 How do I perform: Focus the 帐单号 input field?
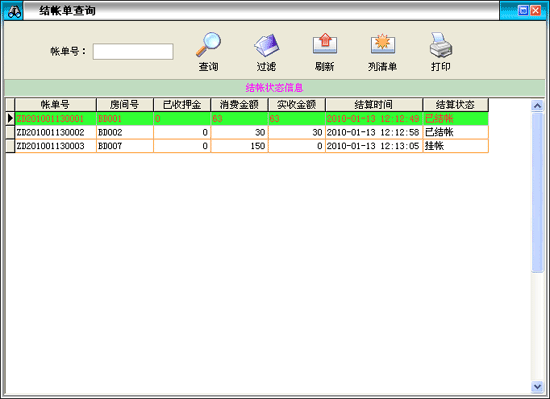click(x=133, y=52)
